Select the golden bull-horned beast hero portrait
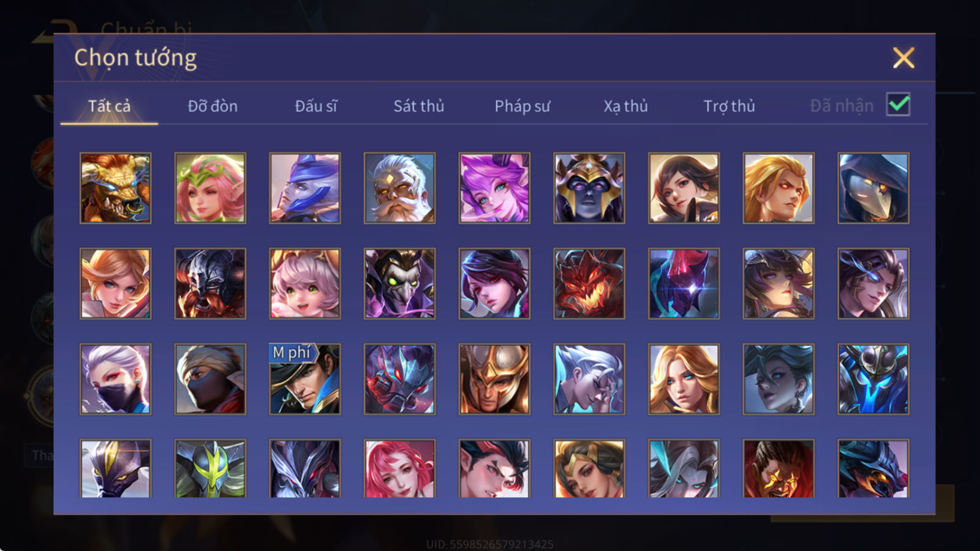 pos(115,188)
